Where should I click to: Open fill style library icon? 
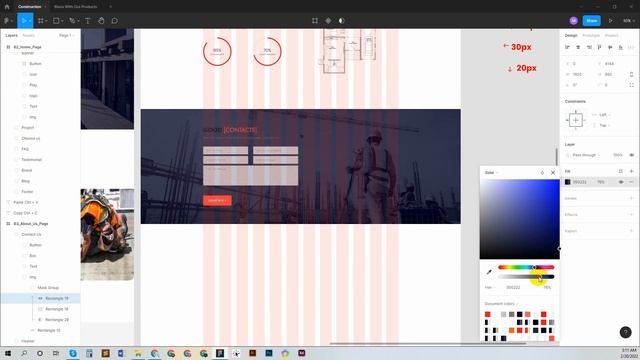pyautogui.click(x=620, y=171)
